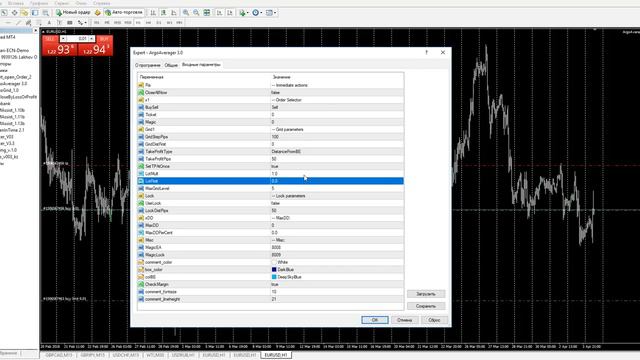Click the colBE DeepSkyBlue swatch
The height and width of the screenshot is (360, 640).
274,277
